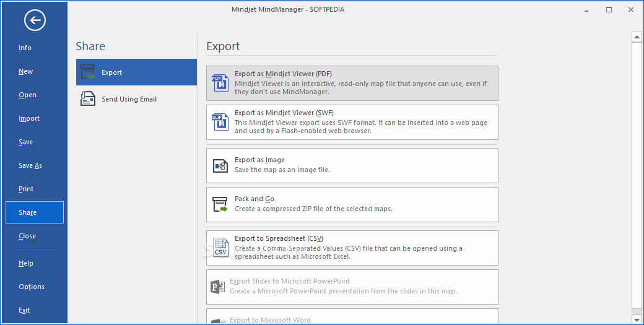The width and height of the screenshot is (644, 325).
Task: Maximize the MindManager window
Action: (609, 10)
